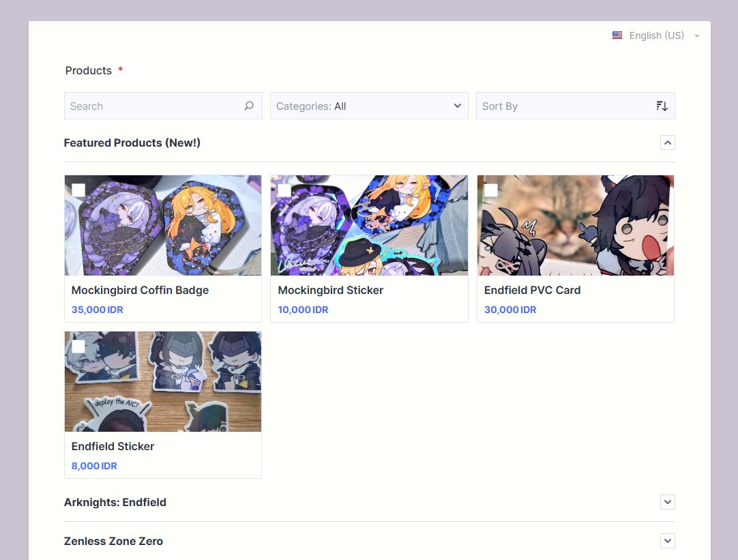Screen dimensions: 738x560
Task: Click the Mockingbird Coffin Badge title
Action: tap(140, 291)
